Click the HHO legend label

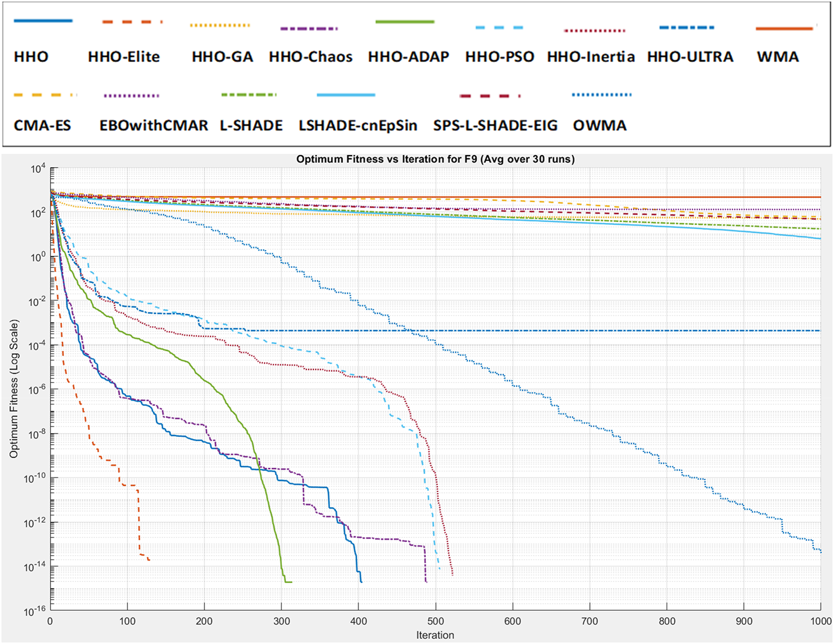[x=31, y=57]
